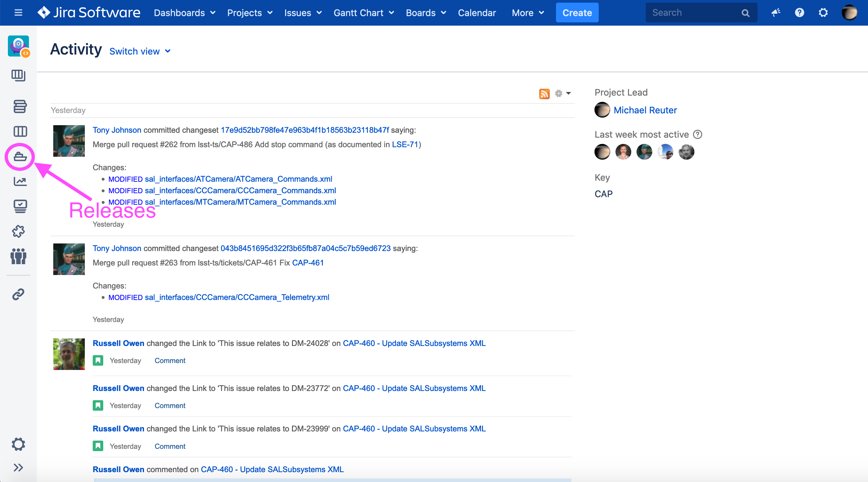This screenshot has height=482, width=868.
Task: Open the CAP-461 issue link
Action: [x=307, y=263]
